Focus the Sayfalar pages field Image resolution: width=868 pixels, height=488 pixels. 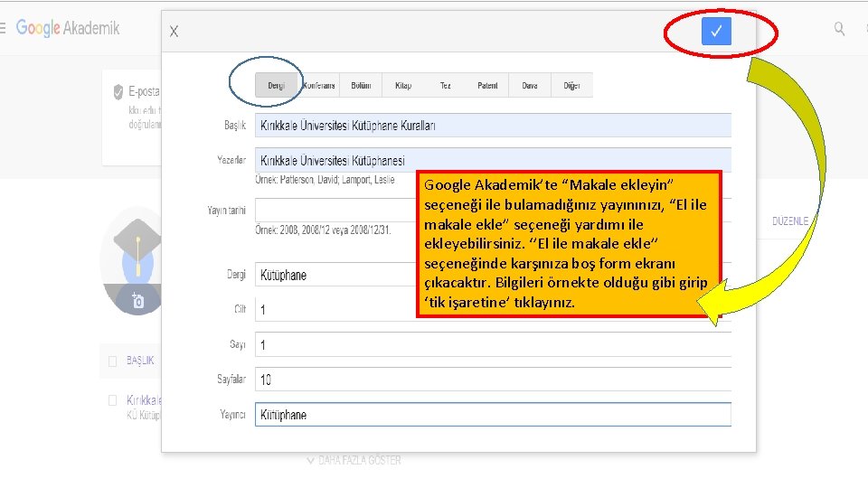(493, 380)
